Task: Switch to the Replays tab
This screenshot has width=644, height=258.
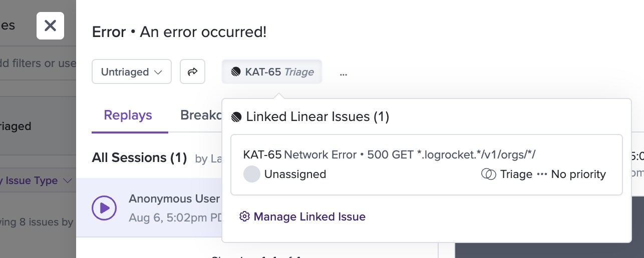Action: click(128, 115)
